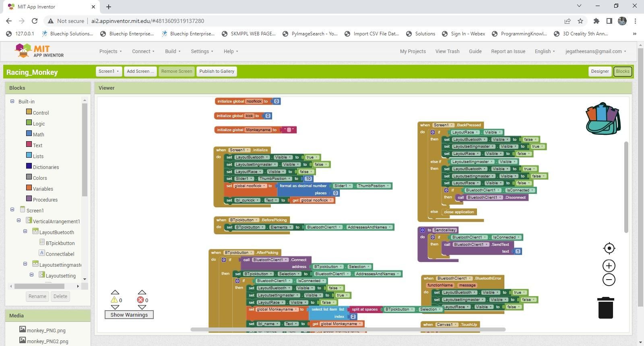Click the viewer horizontal scrollbar
644x346 pixels.
[x=348, y=330]
